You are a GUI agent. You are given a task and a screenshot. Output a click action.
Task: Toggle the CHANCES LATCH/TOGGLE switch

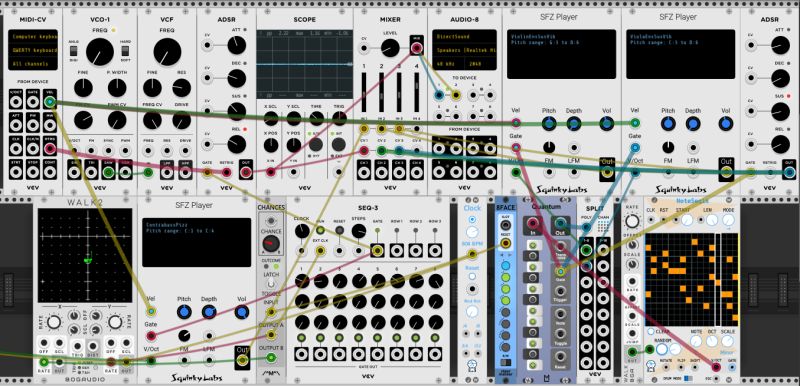point(271,284)
